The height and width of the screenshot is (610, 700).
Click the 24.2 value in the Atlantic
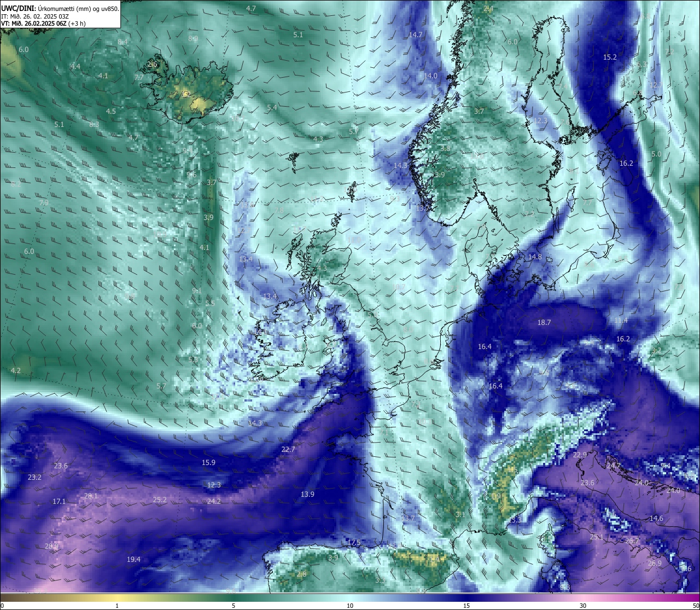coord(214,502)
